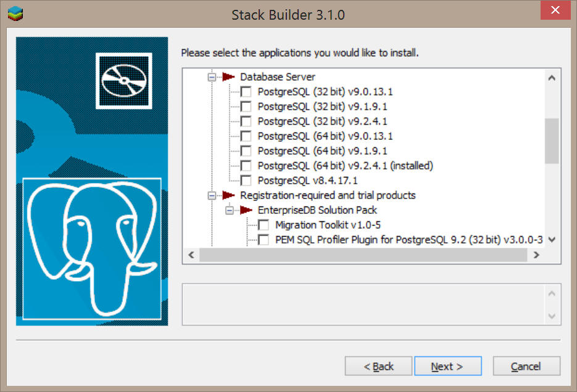Select 'PEM SQL Profiler Plugin for PostgreSQL 9.2' text
This screenshot has width=577, height=392.
pos(370,240)
